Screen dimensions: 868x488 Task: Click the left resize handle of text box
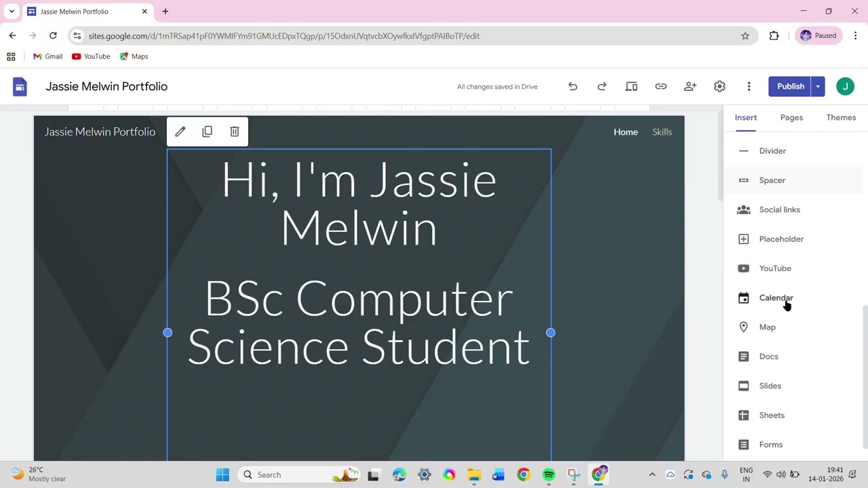click(x=167, y=333)
